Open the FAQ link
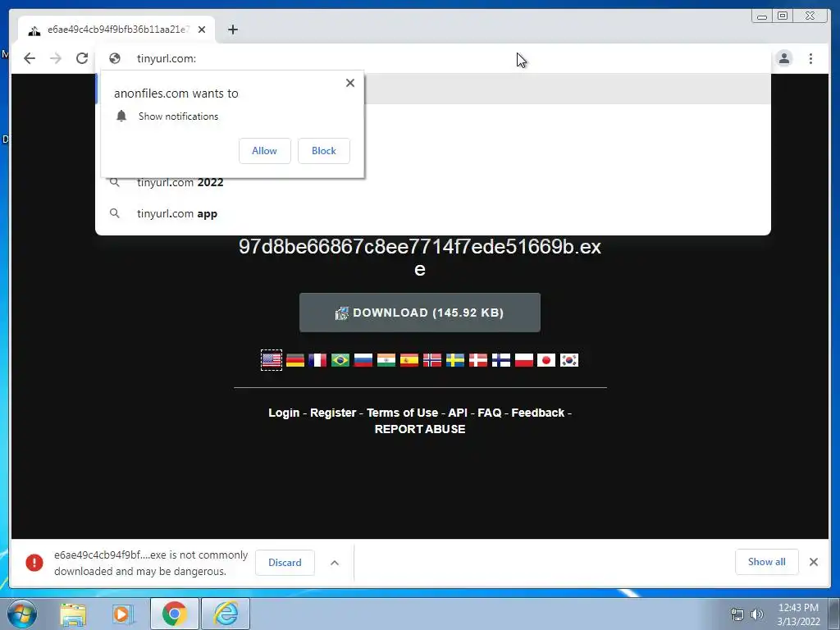Screen dimensions: 840x630 (x=490, y=413)
